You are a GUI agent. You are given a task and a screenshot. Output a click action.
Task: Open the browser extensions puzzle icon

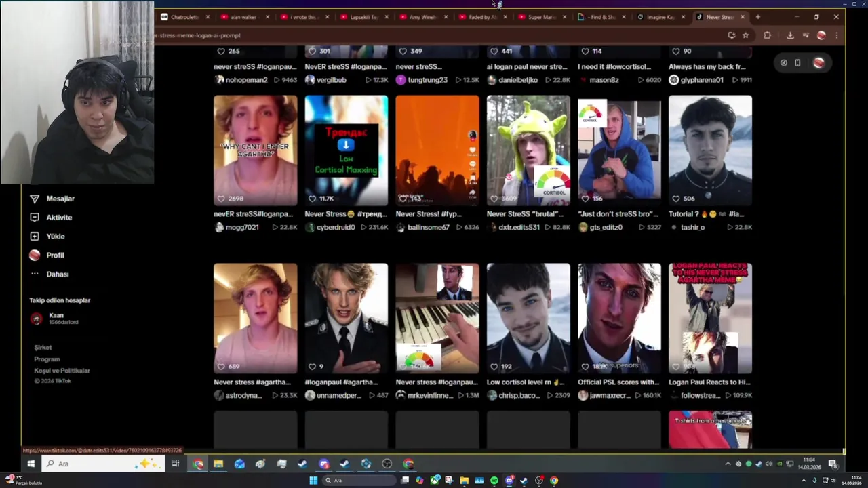coord(768,35)
